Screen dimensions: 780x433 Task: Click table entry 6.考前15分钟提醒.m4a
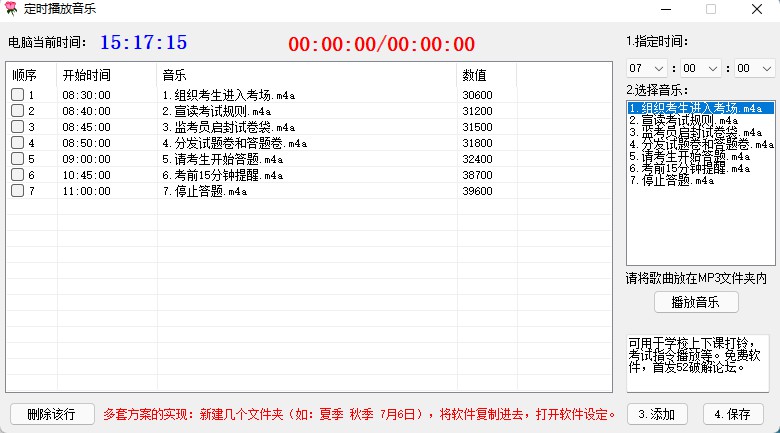tap(222, 175)
